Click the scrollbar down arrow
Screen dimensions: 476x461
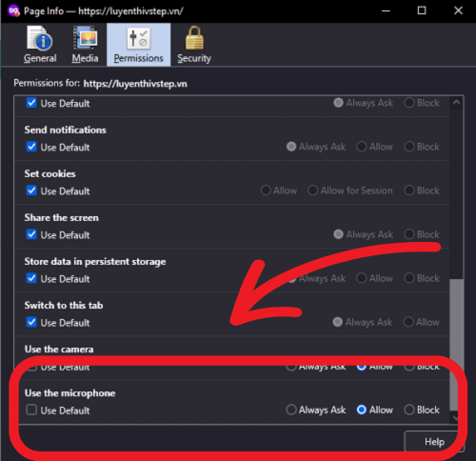click(456, 418)
